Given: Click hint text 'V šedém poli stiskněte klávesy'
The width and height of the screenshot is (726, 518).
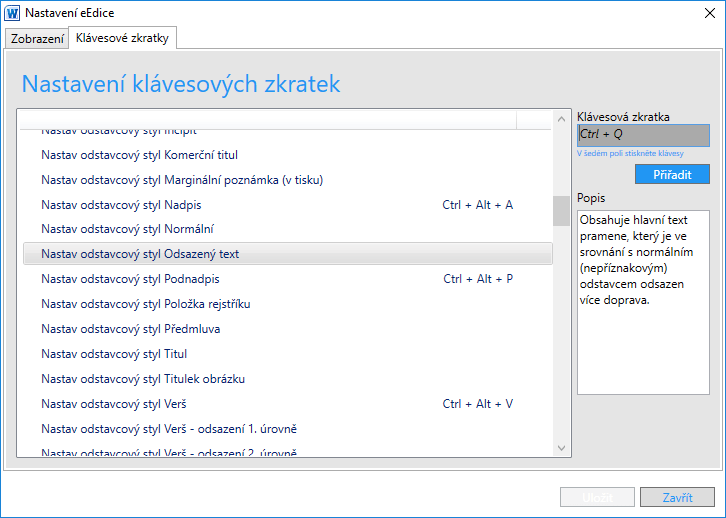Looking at the screenshot, I should (x=630, y=153).
